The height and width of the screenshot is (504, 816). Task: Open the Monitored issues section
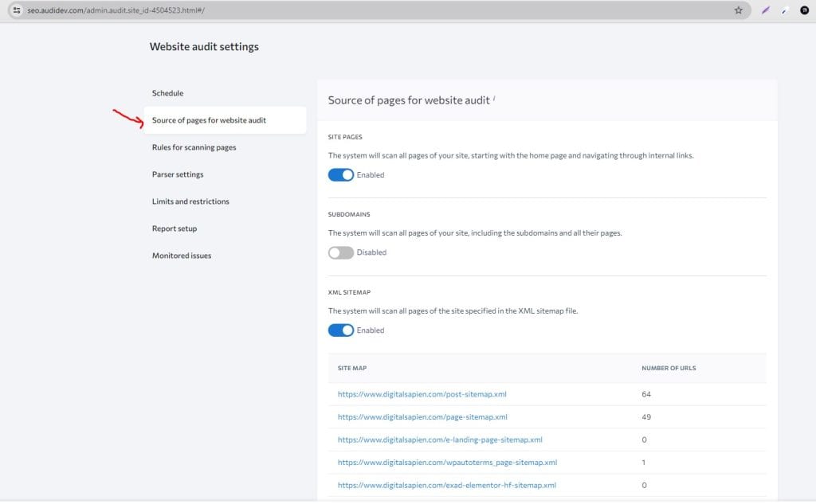coord(180,256)
